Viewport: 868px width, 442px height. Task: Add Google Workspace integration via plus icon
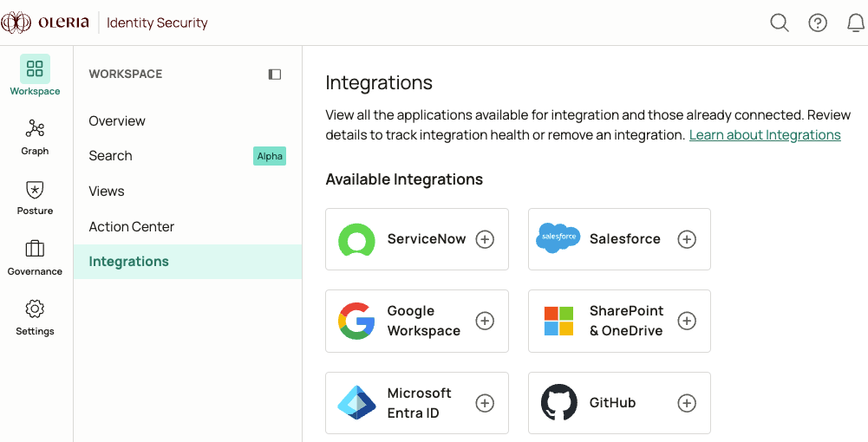point(485,321)
